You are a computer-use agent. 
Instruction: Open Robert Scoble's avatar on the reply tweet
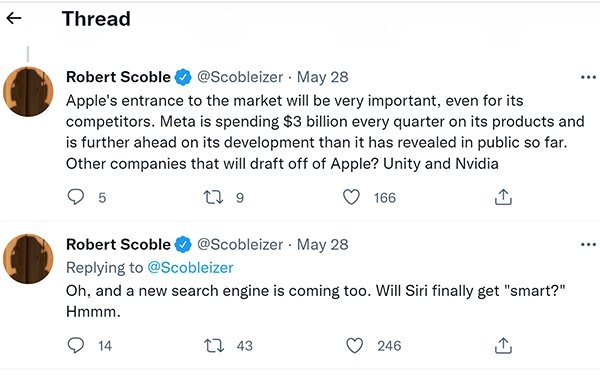pyautogui.click(x=28, y=259)
